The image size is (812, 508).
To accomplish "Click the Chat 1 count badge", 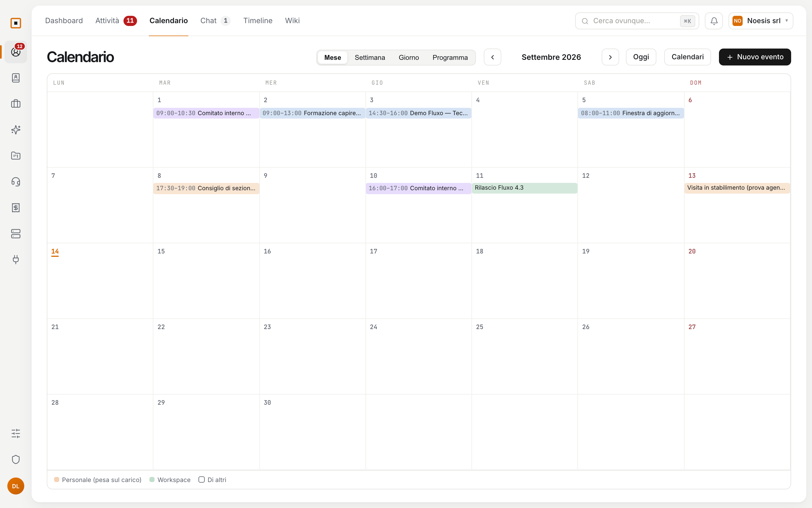I will 226,21.
